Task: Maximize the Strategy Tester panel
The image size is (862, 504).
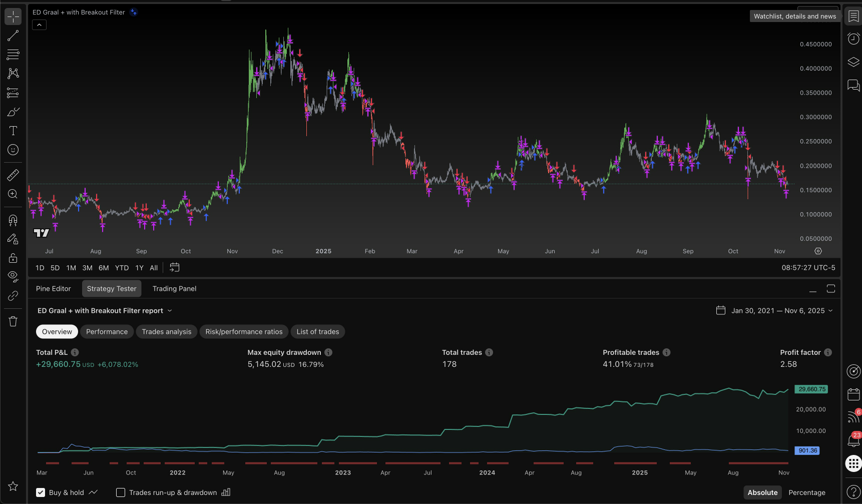Action: [831, 288]
